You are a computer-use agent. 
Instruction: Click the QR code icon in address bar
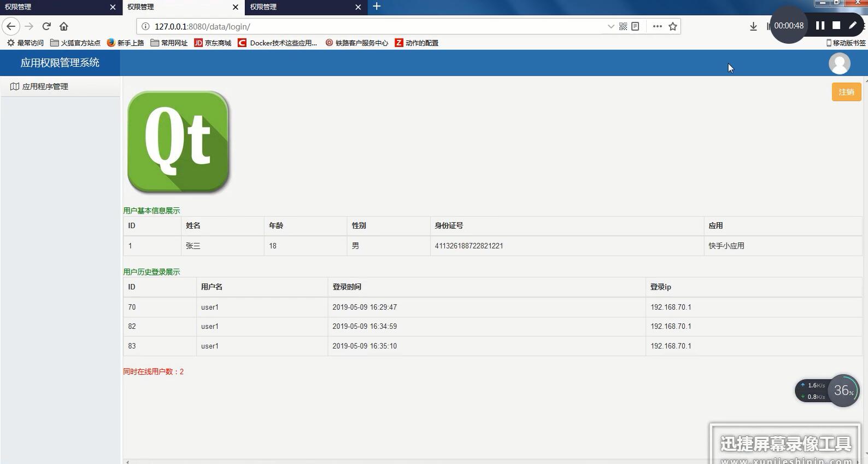[623, 26]
